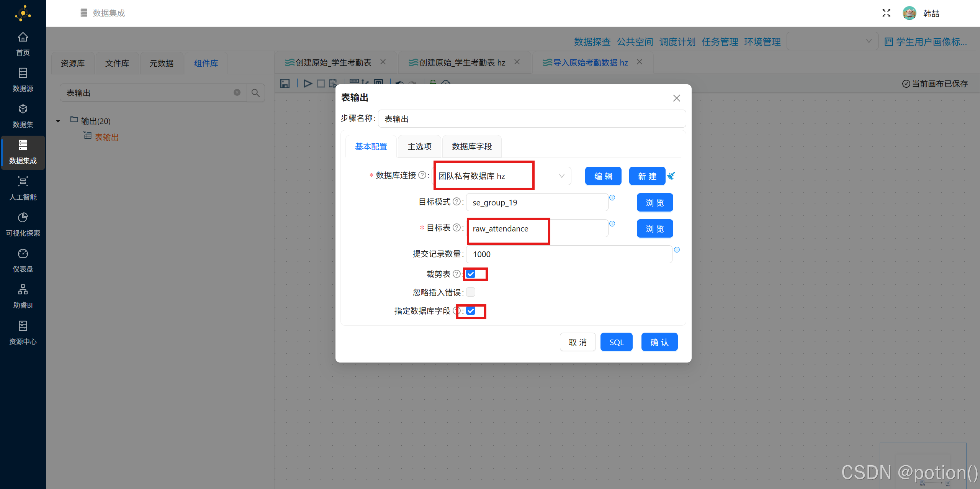Click the 新建 button
980x489 pixels.
(647, 176)
